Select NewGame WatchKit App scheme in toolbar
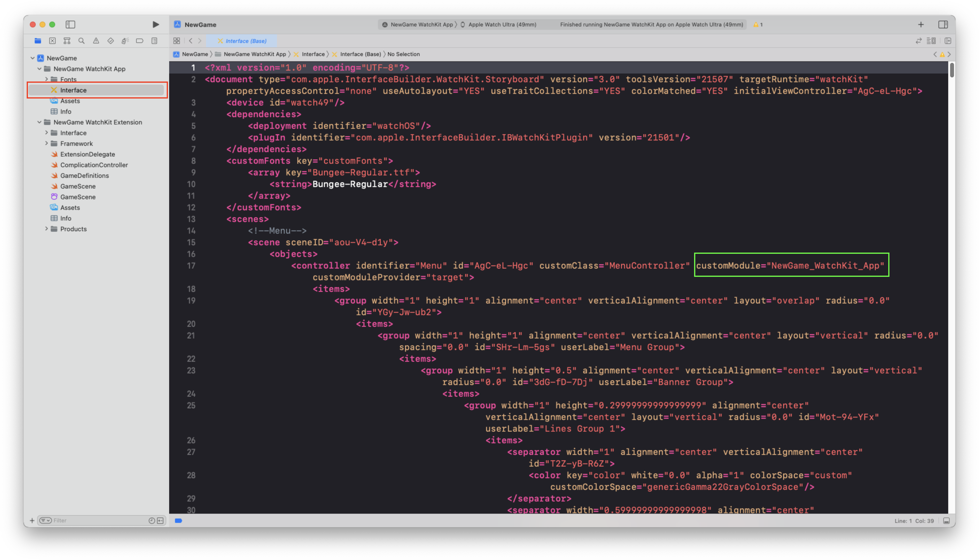 tap(418, 25)
